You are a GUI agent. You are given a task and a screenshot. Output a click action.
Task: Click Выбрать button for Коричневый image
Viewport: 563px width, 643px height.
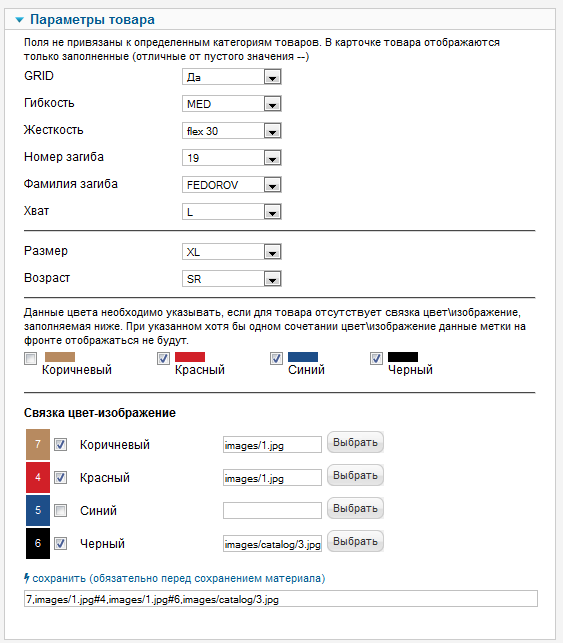[355, 442]
